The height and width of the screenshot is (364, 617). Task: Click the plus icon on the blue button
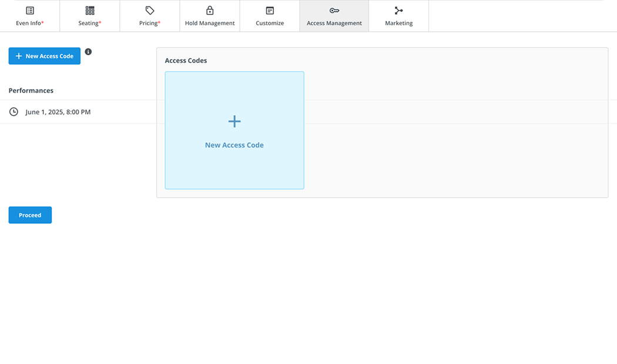19,56
